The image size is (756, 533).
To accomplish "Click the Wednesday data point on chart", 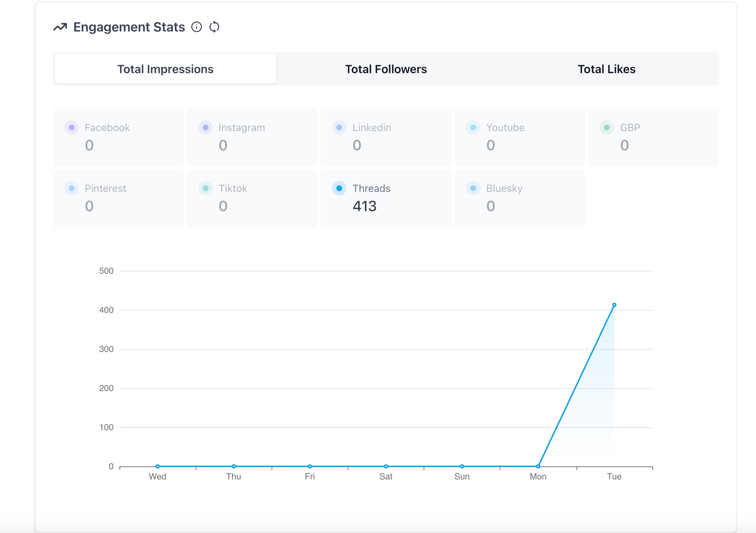I will [157, 466].
